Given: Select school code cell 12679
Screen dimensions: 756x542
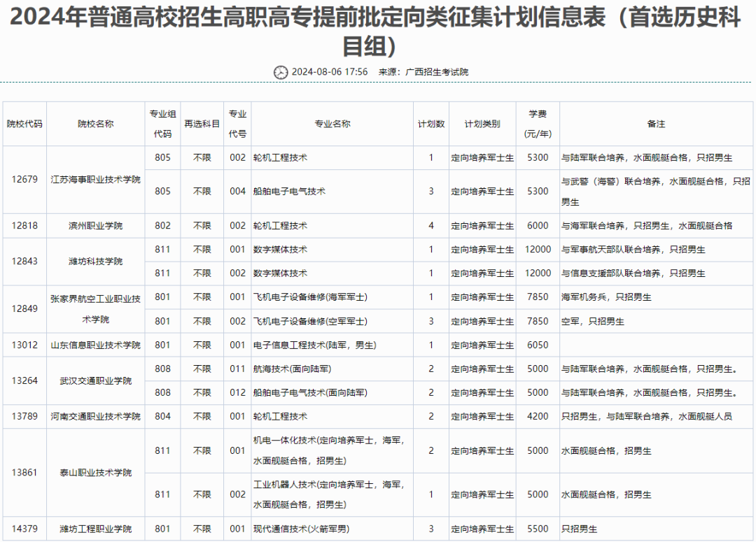Looking at the screenshot, I should [x=24, y=180].
